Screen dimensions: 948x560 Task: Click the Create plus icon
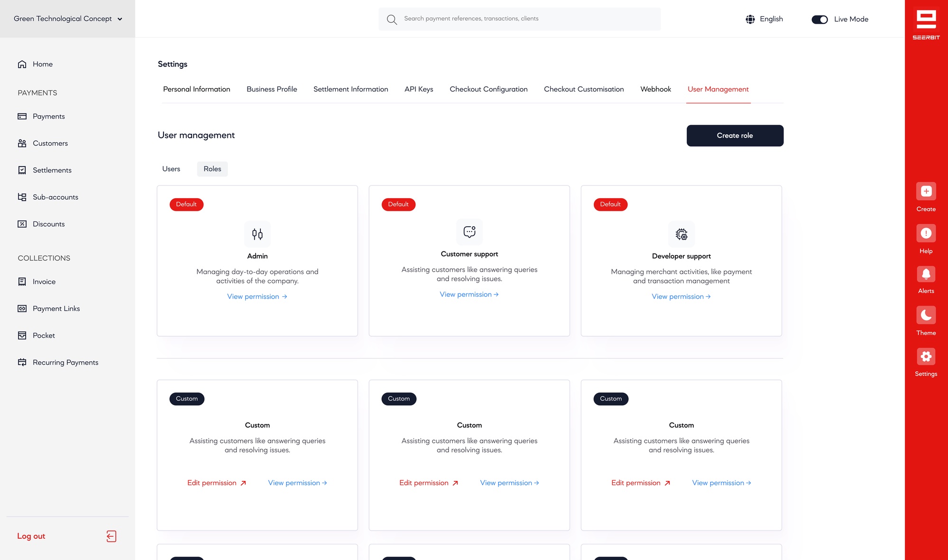(926, 191)
